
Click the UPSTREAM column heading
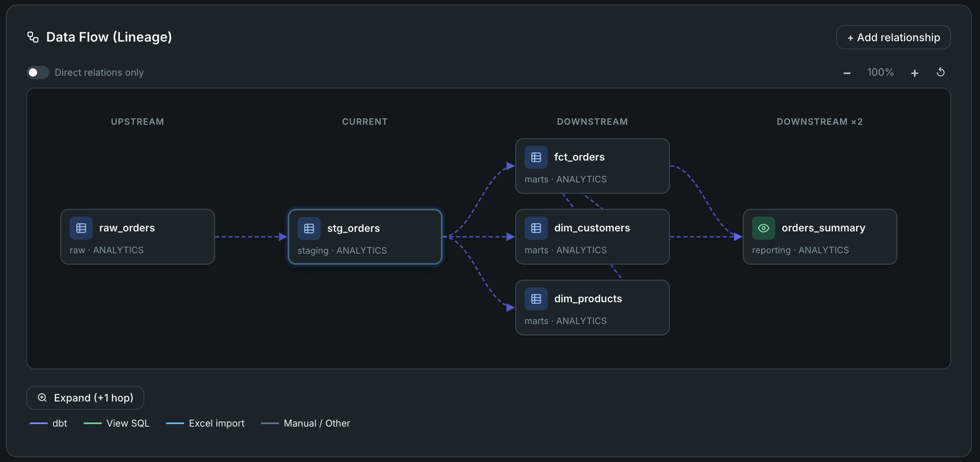click(138, 122)
